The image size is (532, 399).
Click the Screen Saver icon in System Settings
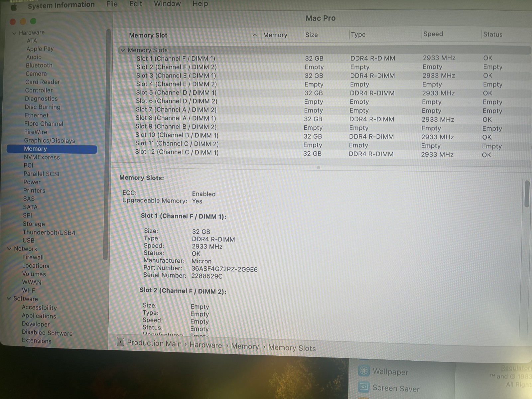tap(364, 387)
